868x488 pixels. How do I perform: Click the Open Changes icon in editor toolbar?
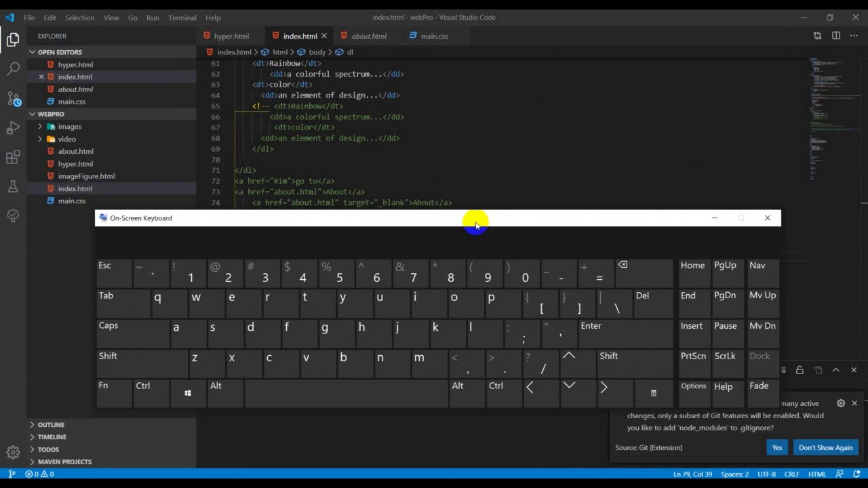tap(817, 36)
